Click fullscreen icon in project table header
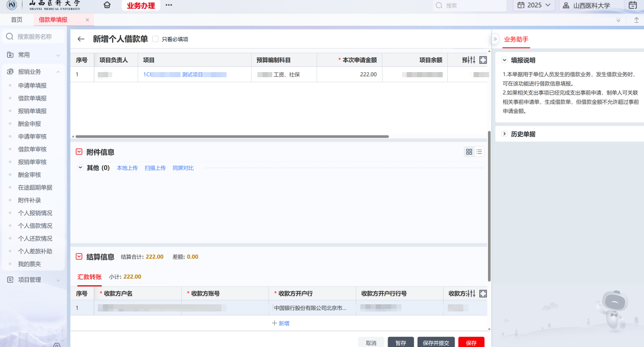Screen dimensions: 644x347 (x=483, y=60)
